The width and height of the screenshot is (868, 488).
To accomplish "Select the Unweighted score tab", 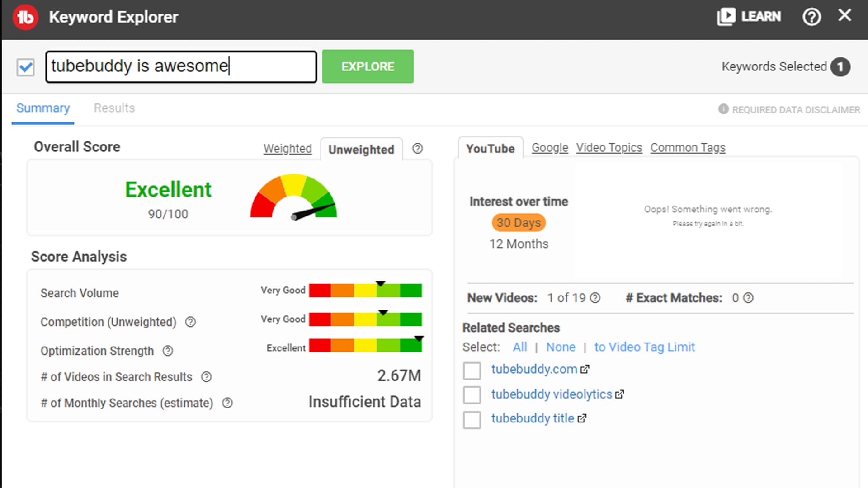I will 361,150.
